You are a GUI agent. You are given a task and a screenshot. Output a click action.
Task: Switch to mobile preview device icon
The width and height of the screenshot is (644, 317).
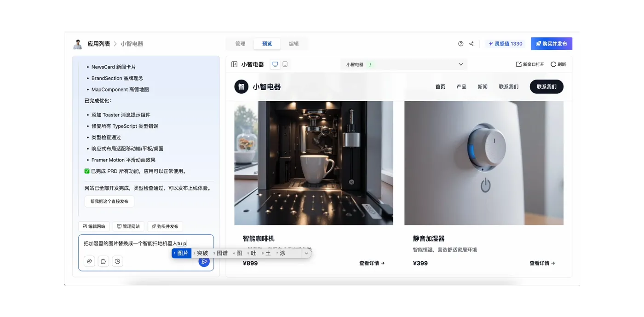[285, 64]
